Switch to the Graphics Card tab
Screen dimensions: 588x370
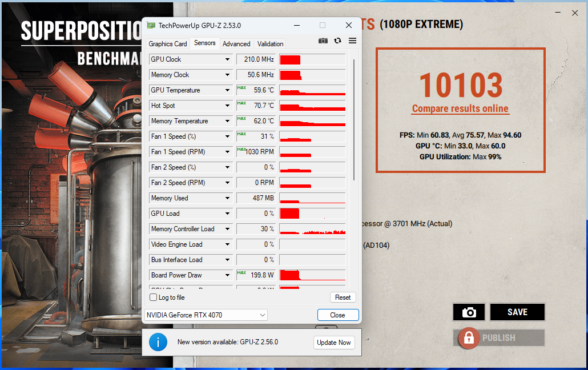point(168,44)
